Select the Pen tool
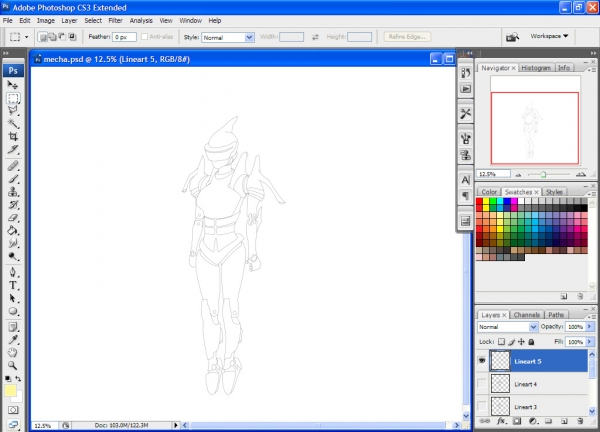 pyautogui.click(x=13, y=272)
